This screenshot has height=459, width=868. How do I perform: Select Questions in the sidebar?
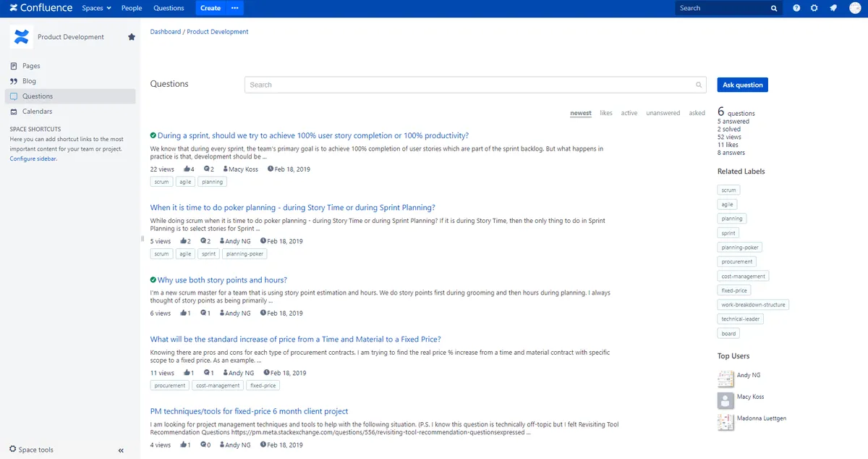70,96
